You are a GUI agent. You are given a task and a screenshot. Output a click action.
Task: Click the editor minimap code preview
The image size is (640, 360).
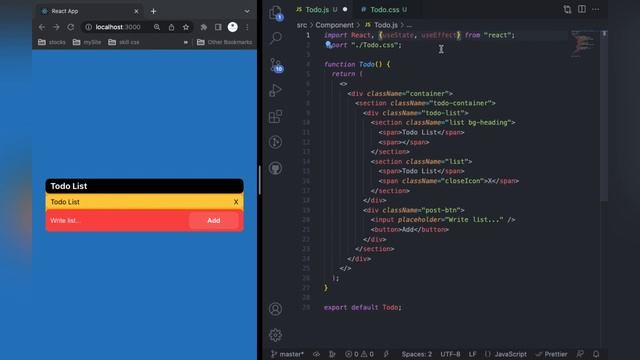pyautogui.click(x=583, y=44)
